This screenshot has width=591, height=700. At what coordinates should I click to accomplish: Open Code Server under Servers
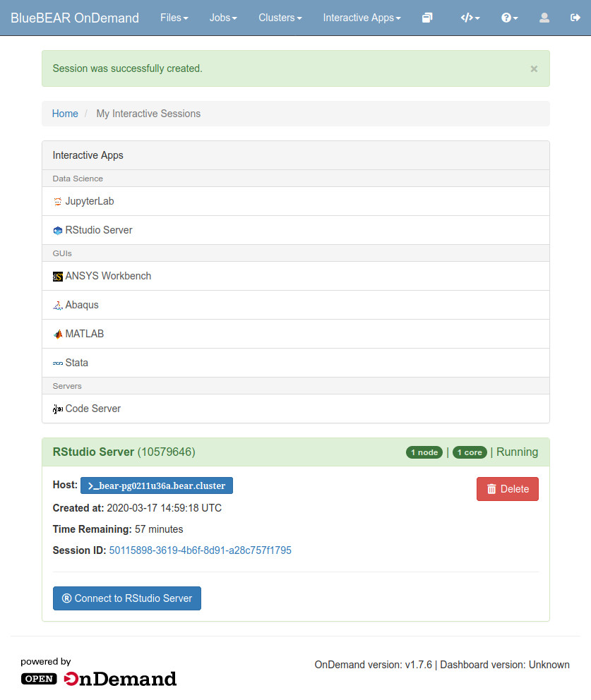click(296, 409)
